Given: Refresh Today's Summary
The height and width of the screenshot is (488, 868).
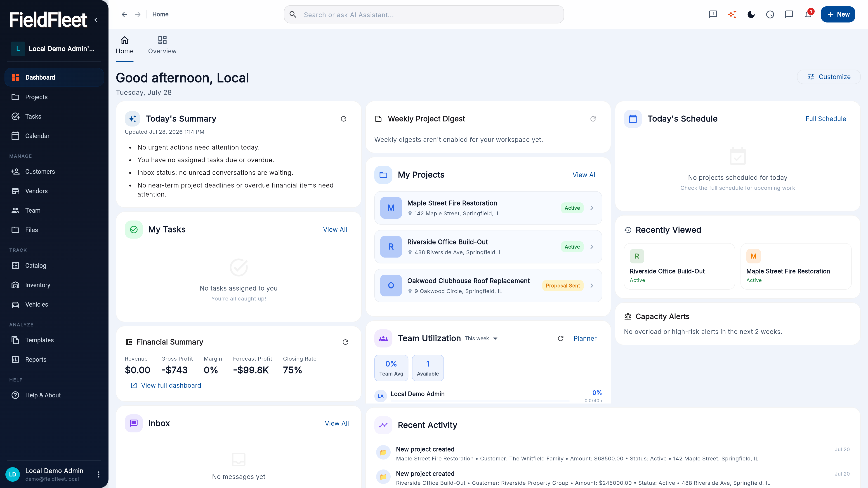Looking at the screenshot, I should click(343, 119).
